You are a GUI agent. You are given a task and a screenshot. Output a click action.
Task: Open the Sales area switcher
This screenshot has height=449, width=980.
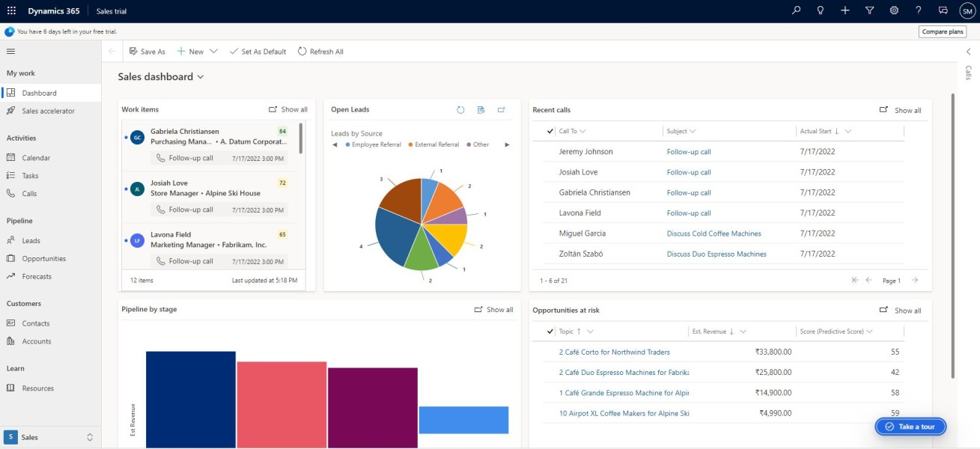(50, 437)
